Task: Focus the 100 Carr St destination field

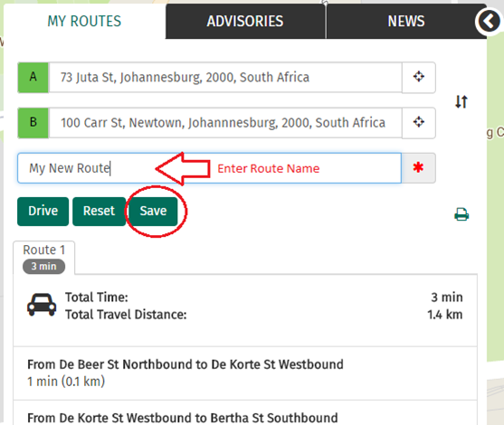Action: (x=225, y=123)
